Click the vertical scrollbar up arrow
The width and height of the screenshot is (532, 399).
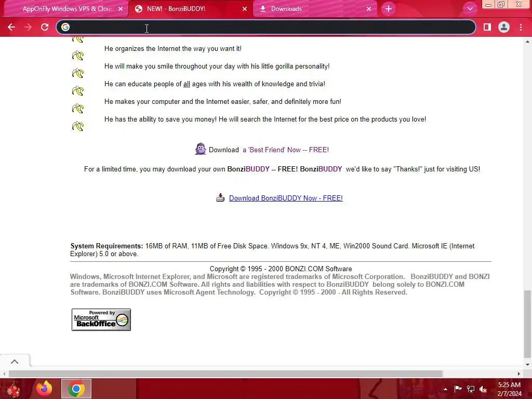[x=527, y=42]
